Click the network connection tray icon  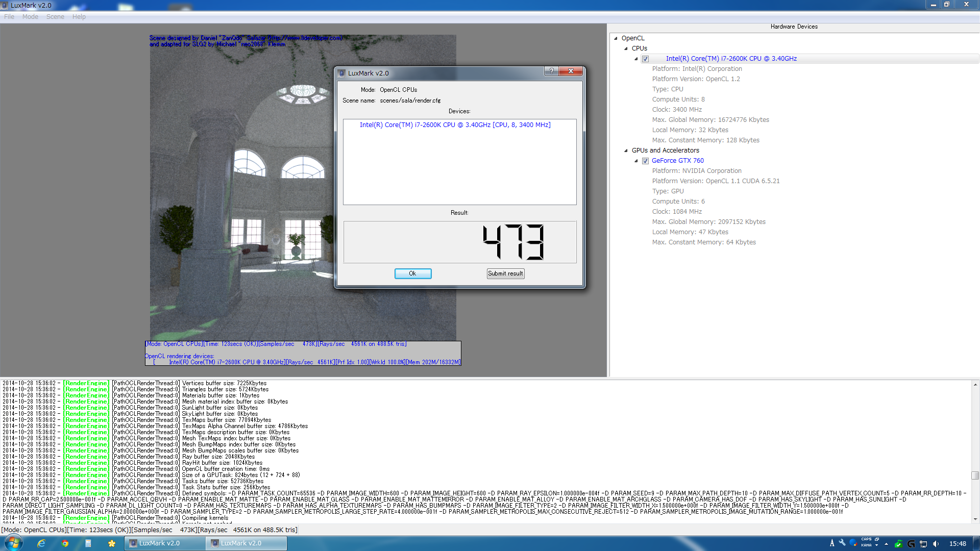coord(923,544)
